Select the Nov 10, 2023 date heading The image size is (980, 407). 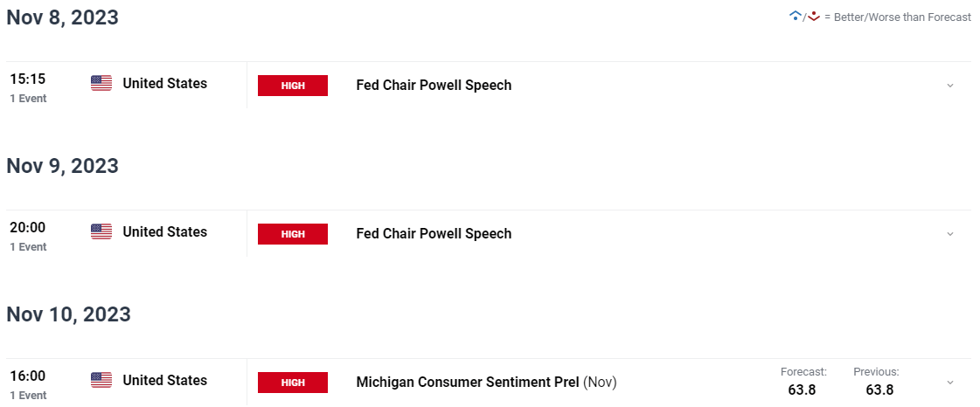pos(69,314)
